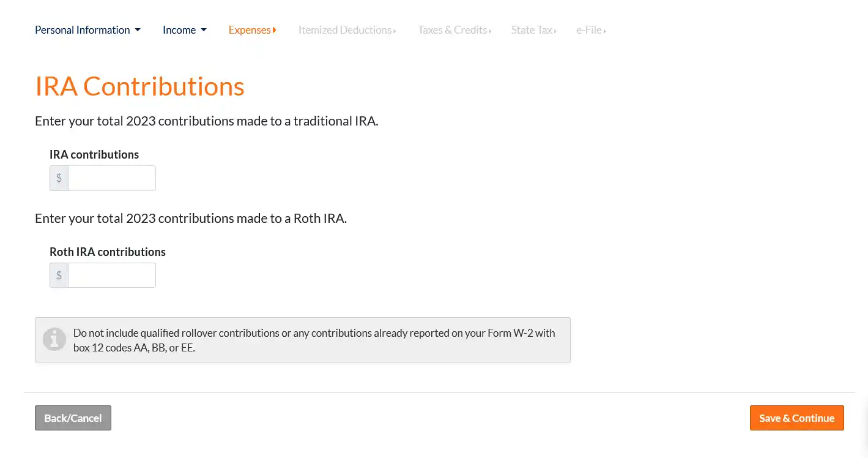Image resolution: width=868 pixels, height=458 pixels.
Task: Expand the Personal Information dropdown caret
Action: click(138, 30)
